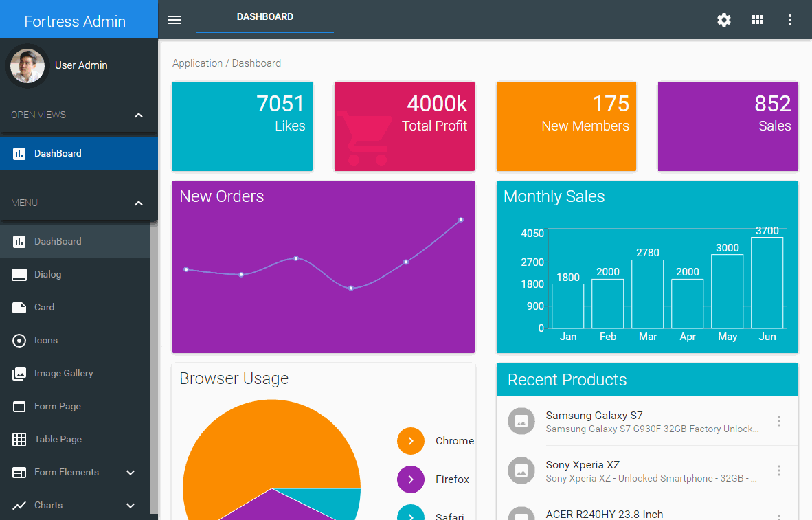Expand the Charts submenu
The height and width of the screenshot is (520, 812).
point(131,506)
